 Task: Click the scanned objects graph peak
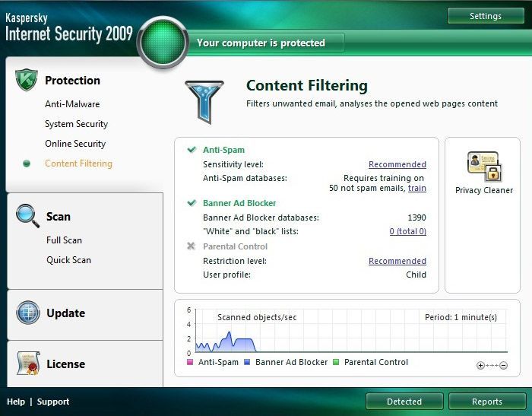click(229, 333)
